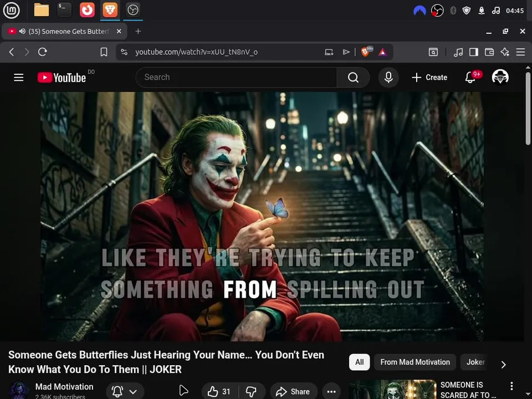This screenshot has height=399, width=532.
Task: Click the address bar URL
Action: 196,52
